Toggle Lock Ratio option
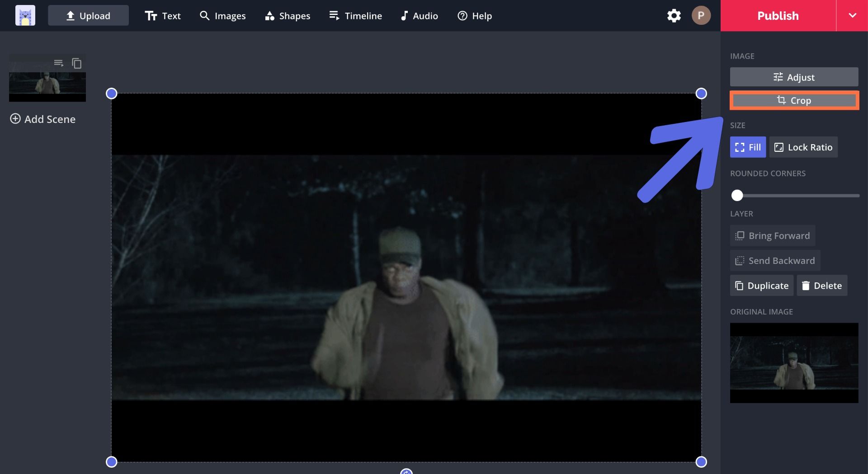Screen dimensions: 868x474 [803, 147]
